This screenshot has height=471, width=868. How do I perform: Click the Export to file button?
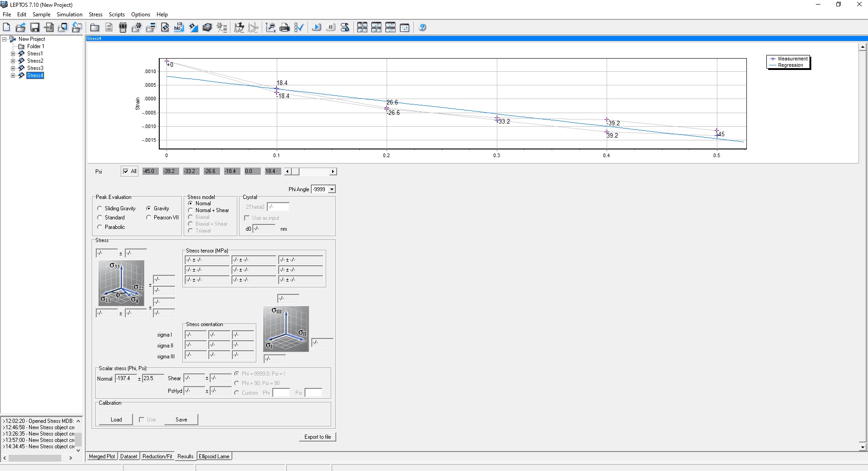(318, 437)
